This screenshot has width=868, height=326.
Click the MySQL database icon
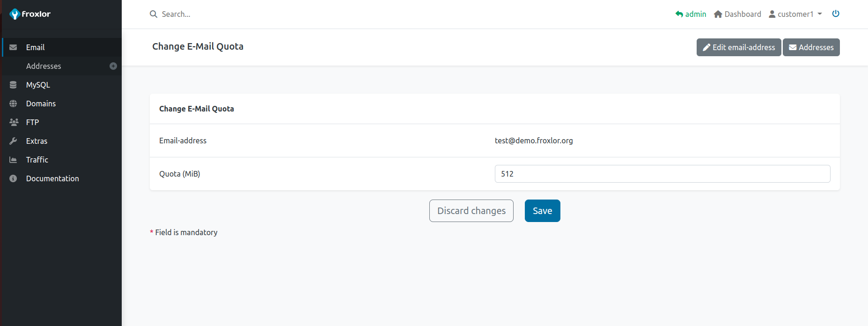tap(13, 85)
